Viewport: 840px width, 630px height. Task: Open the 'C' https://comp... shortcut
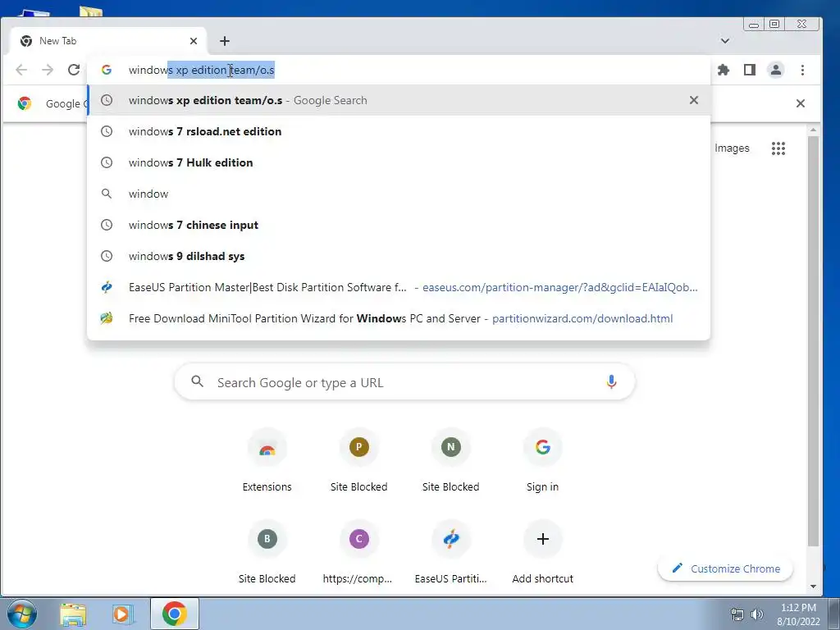tap(359, 552)
